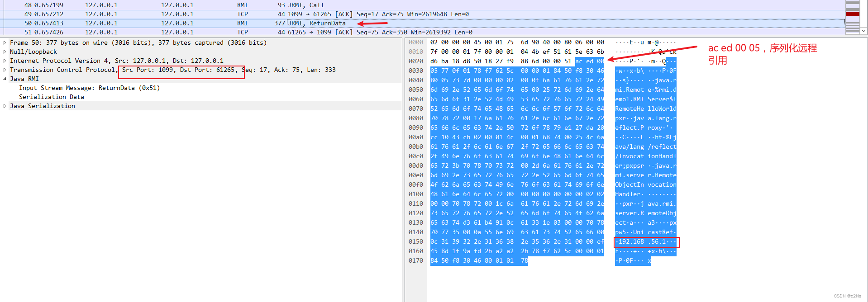The width and height of the screenshot is (868, 302).
Task: Click the Java RMI label
Action: 24,79
